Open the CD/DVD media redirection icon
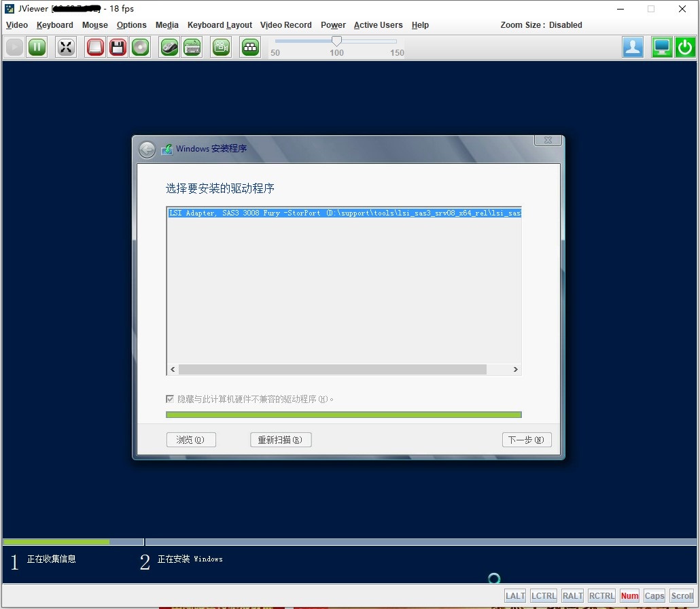The width and height of the screenshot is (700, 609). (x=140, y=48)
